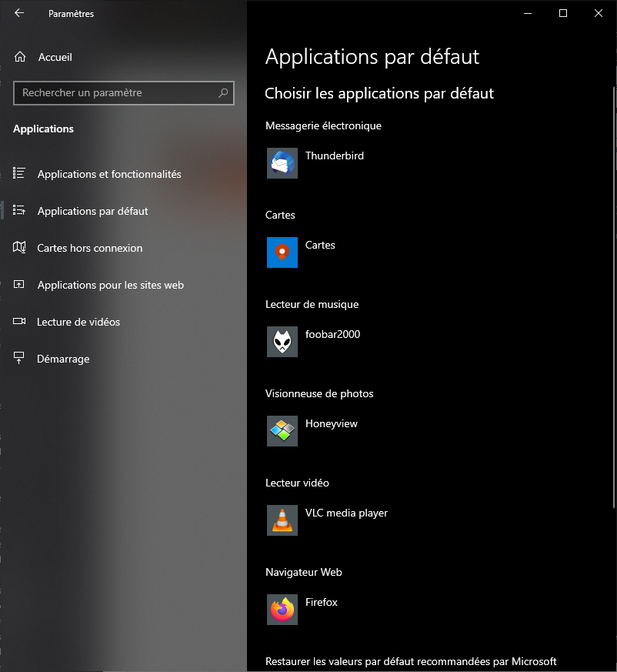Click the VLC cone icon
This screenshot has width=617, height=672.
click(x=282, y=520)
